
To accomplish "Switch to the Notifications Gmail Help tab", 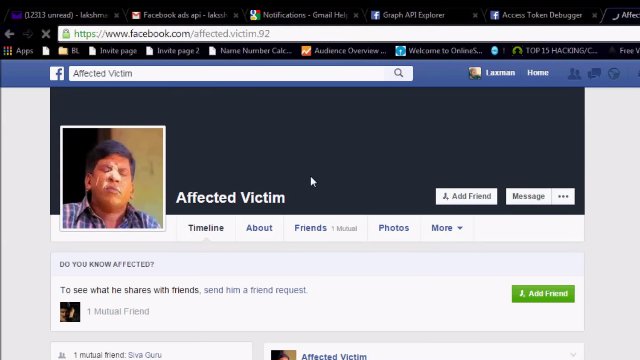I will coord(305,16).
